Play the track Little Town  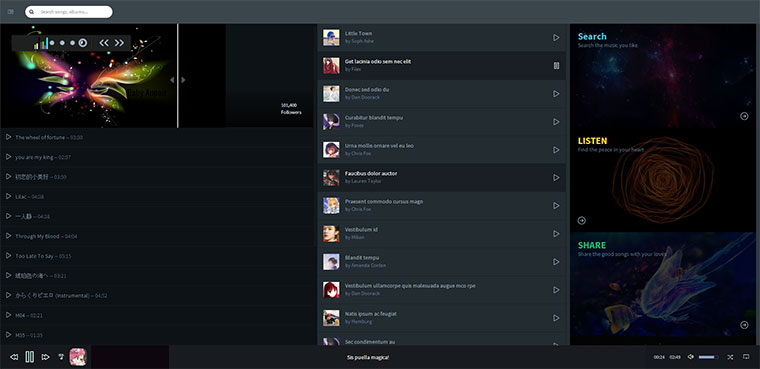[556, 37]
